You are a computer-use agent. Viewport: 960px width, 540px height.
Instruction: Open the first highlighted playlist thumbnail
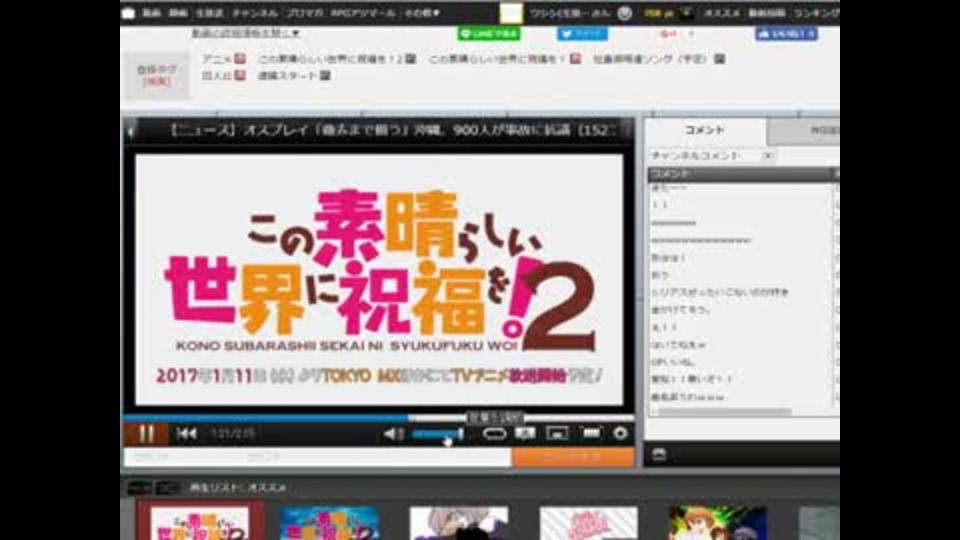[200, 522]
